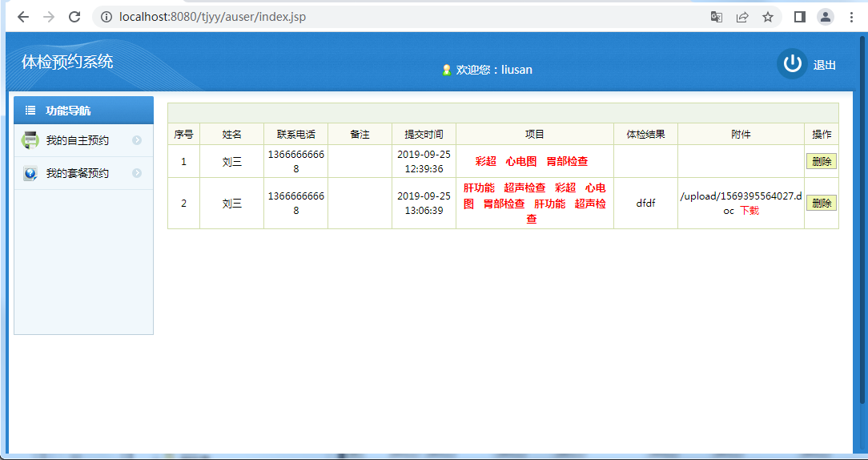Click 心电图 in row 1 items

[x=521, y=162]
